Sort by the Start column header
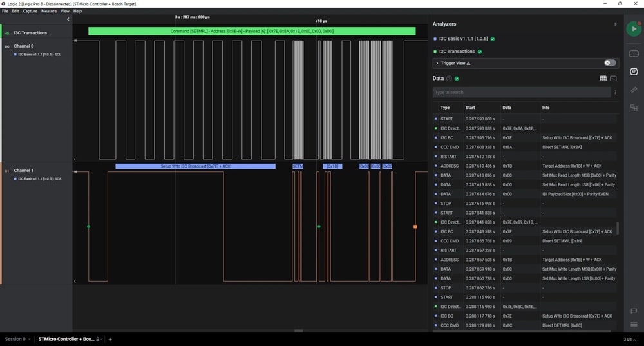The width and height of the screenshot is (644, 346). (470, 108)
